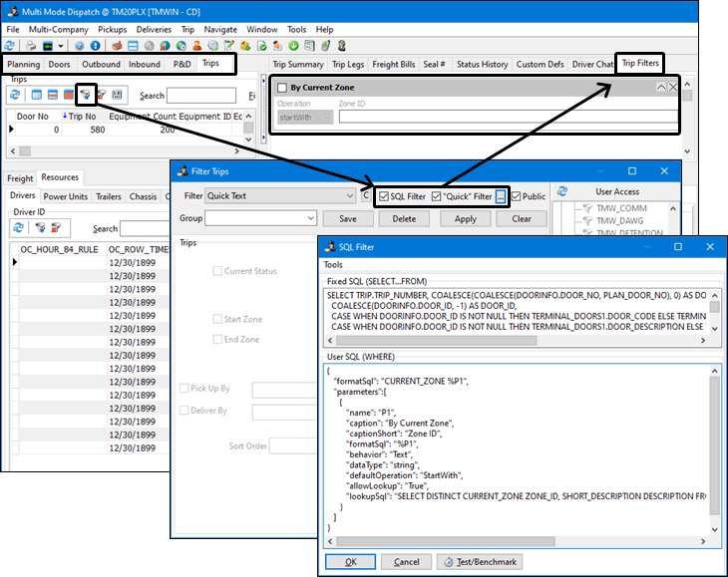
Task: Click the person figure toolbar icon
Action: [x=196, y=46]
